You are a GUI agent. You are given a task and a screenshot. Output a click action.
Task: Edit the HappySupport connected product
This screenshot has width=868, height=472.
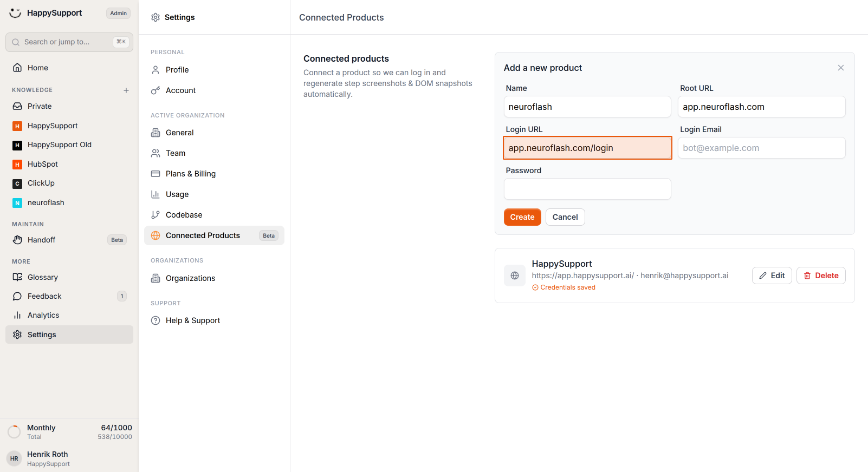point(772,276)
